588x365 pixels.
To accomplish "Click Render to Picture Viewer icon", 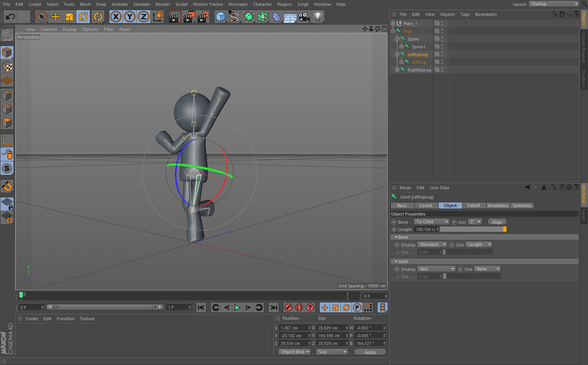I will 188,17.
